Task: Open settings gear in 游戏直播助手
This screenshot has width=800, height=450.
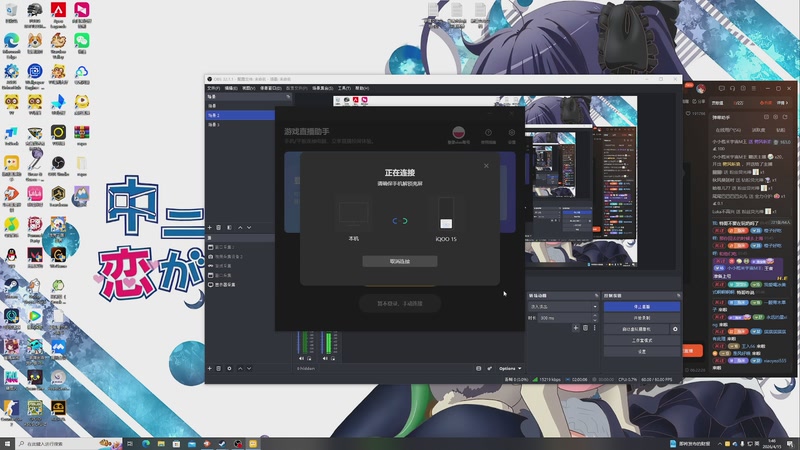Action: coord(512,133)
